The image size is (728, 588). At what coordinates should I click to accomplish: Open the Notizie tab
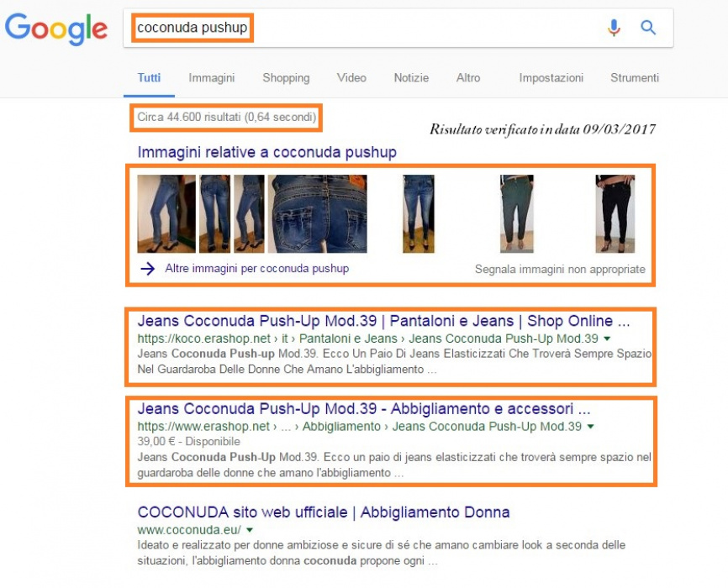411,77
